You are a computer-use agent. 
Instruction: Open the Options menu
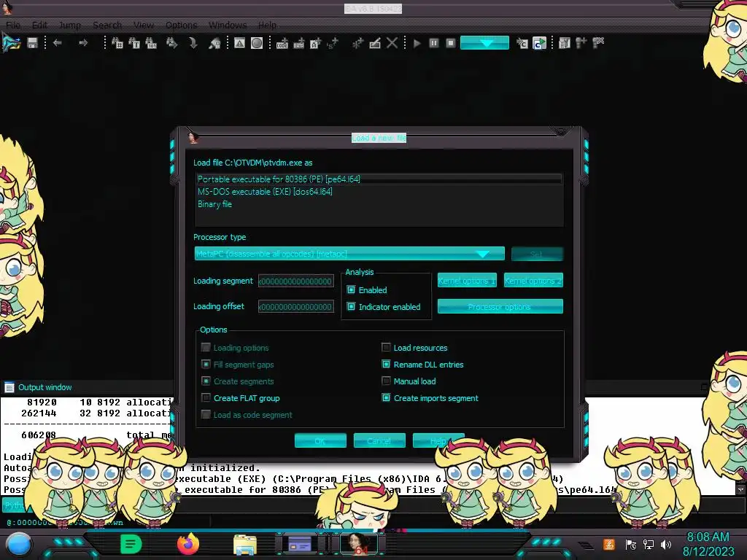[x=181, y=26]
